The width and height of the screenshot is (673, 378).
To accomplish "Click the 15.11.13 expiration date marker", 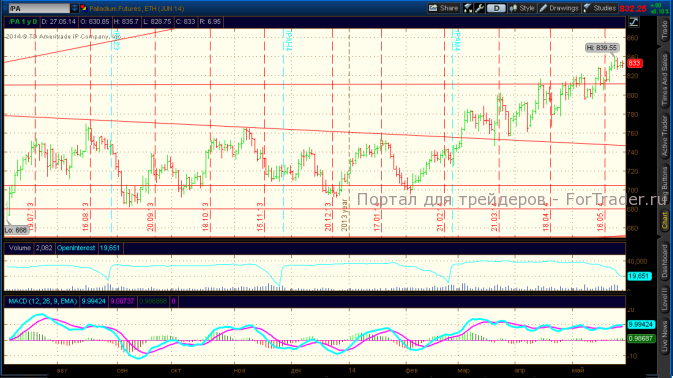I will 260,217.
